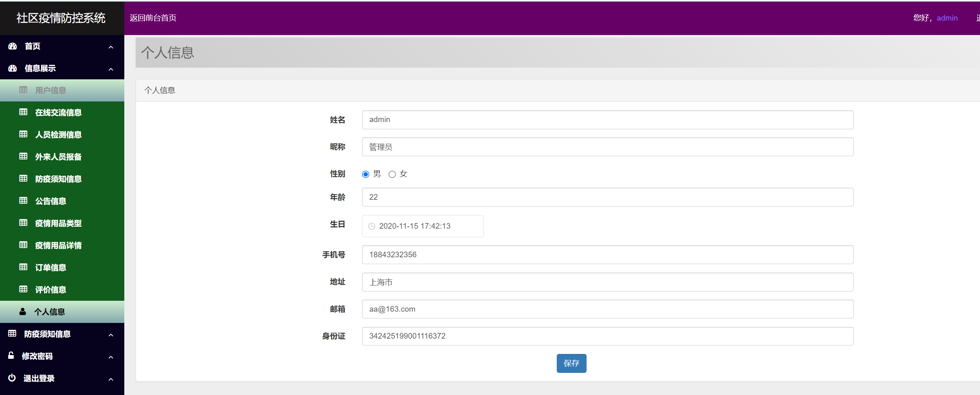Select the 男 gender radio button
The height and width of the screenshot is (395, 980).
pos(365,174)
